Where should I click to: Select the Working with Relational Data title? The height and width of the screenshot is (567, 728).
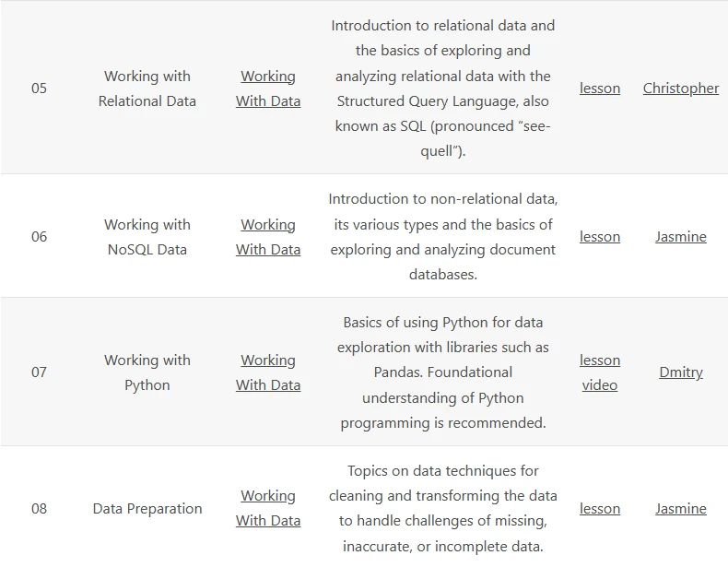pyautogui.click(x=147, y=89)
